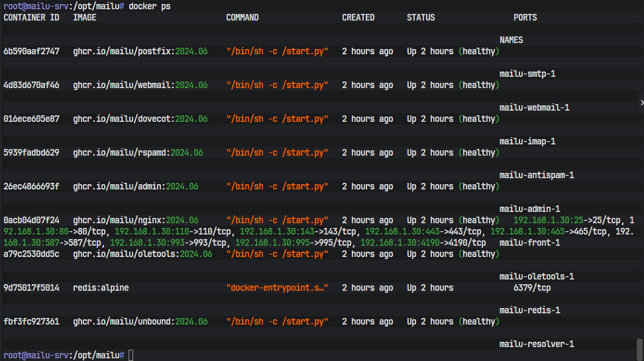
Task: Click the CONTAINER ID column header
Action: click(31, 17)
